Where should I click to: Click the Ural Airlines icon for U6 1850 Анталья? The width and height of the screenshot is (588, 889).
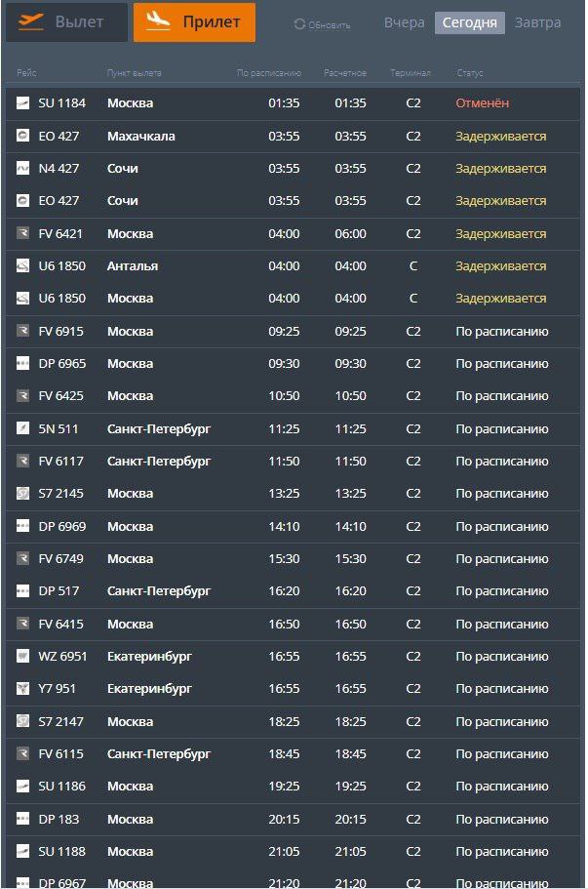[x=22, y=265]
